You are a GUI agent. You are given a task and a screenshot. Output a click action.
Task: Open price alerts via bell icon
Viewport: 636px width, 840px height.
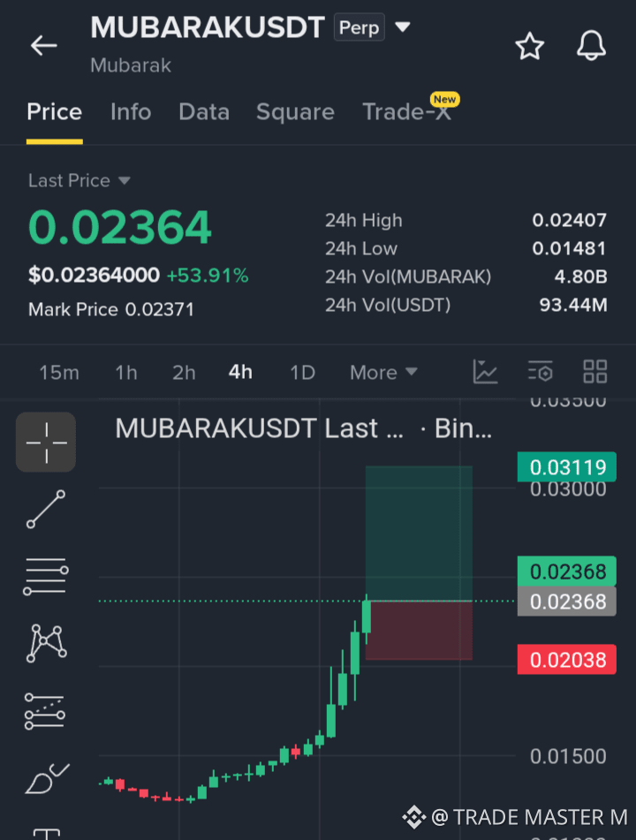tap(591, 46)
